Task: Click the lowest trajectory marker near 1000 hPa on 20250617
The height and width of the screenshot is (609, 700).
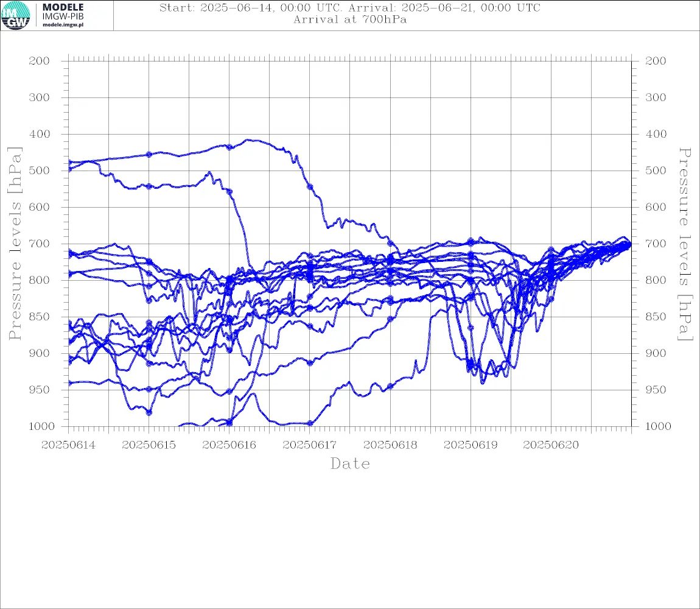Action: tap(310, 424)
